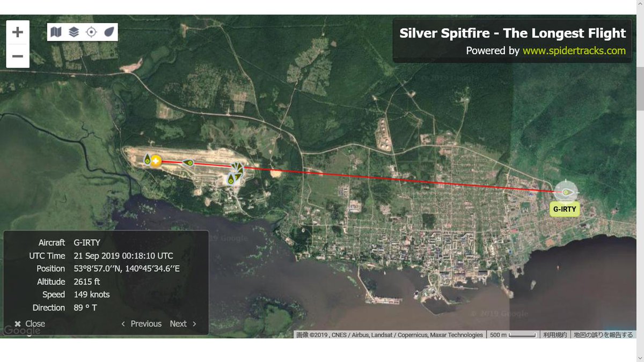Viewport: 644px width, 362px height.
Task: Go to Previous track point
Action: coord(142,323)
